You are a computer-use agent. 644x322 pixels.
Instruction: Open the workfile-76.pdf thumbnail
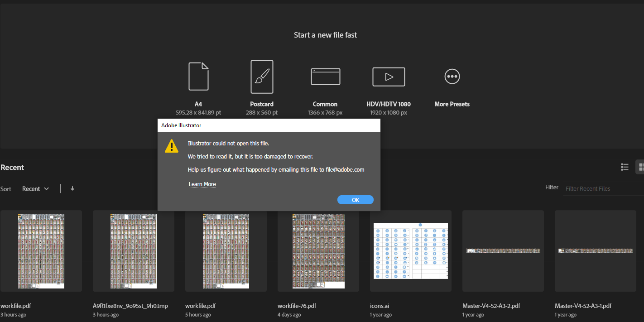pyautogui.click(x=318, y=251)
